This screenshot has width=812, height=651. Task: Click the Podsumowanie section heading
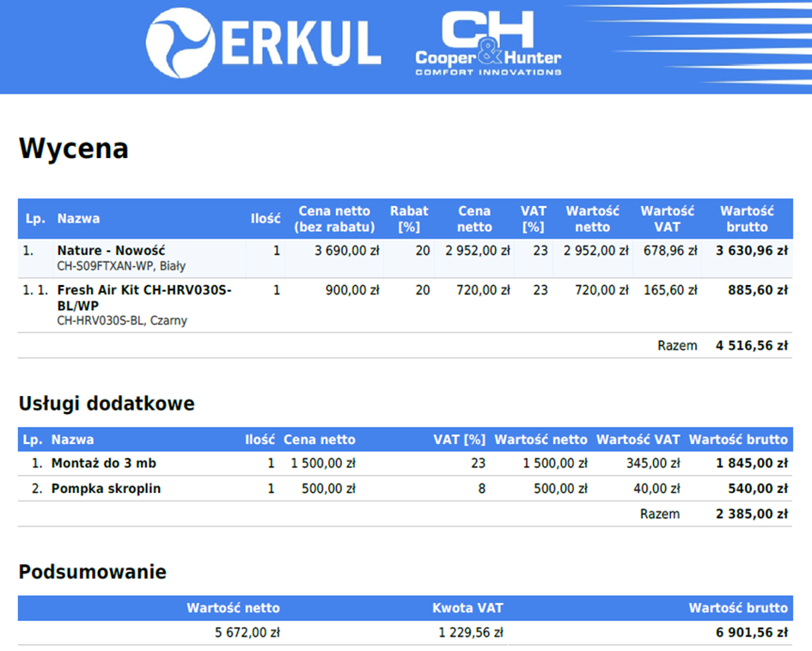92,572
